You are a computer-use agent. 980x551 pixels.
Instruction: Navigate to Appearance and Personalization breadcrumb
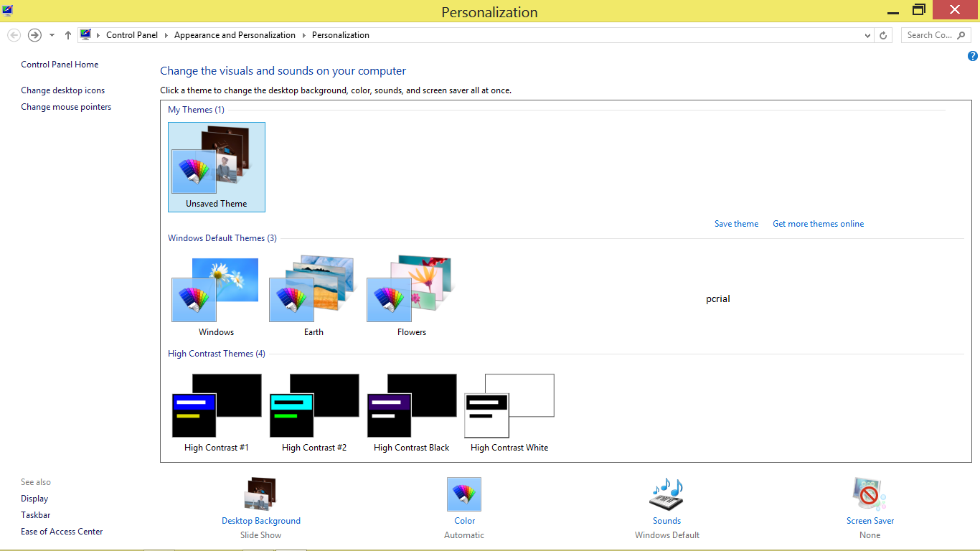(235, 34)
